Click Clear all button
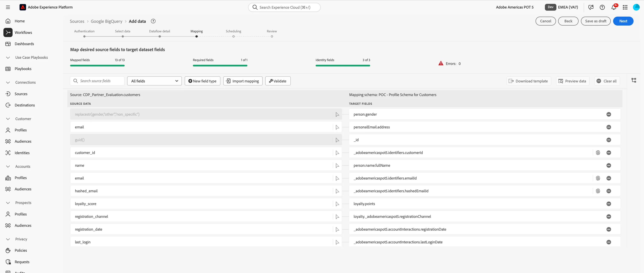The width and height of the screenshot is (644, 273). (x=607, y=81)
